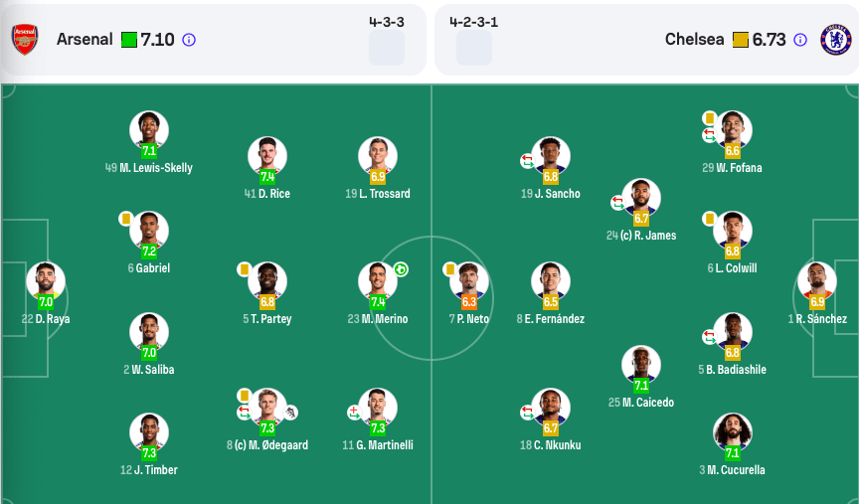
Task: Click the goal icon on M. Merino
Action: coord(400,268)
